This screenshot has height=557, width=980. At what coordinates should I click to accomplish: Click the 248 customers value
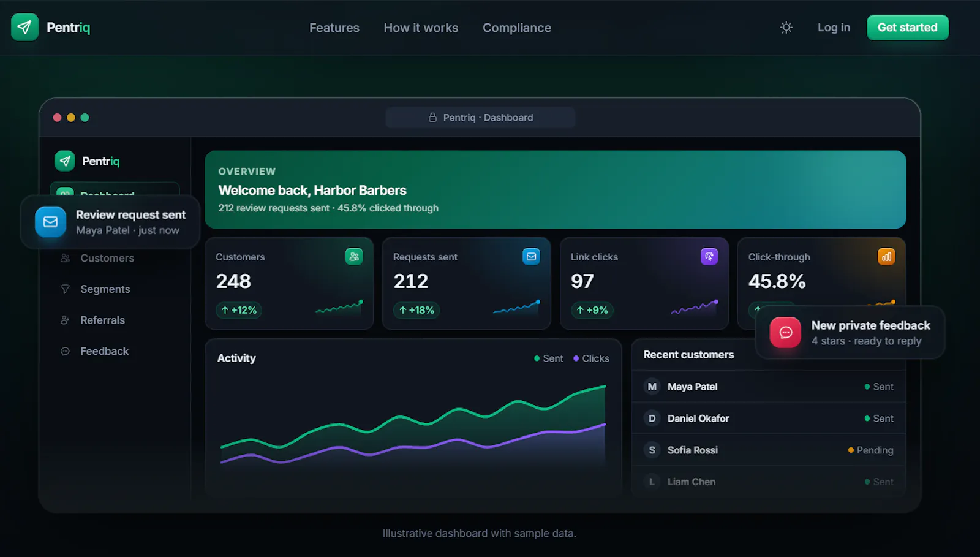[x=233, y=281]
